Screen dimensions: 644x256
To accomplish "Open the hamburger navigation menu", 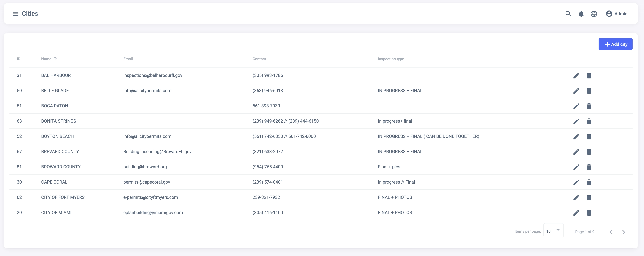I will pyautogui.click(x=16, y=14).
